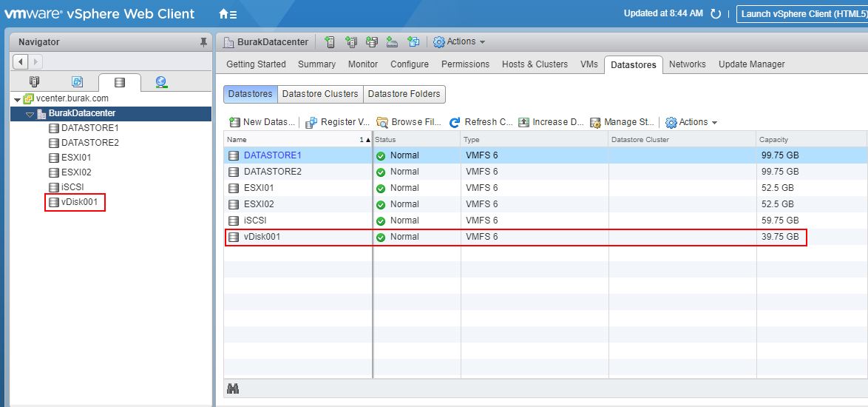The height and width of the screenshot is (407, 868).
Task: Sort table by Type column header
Action: (535, 140)
